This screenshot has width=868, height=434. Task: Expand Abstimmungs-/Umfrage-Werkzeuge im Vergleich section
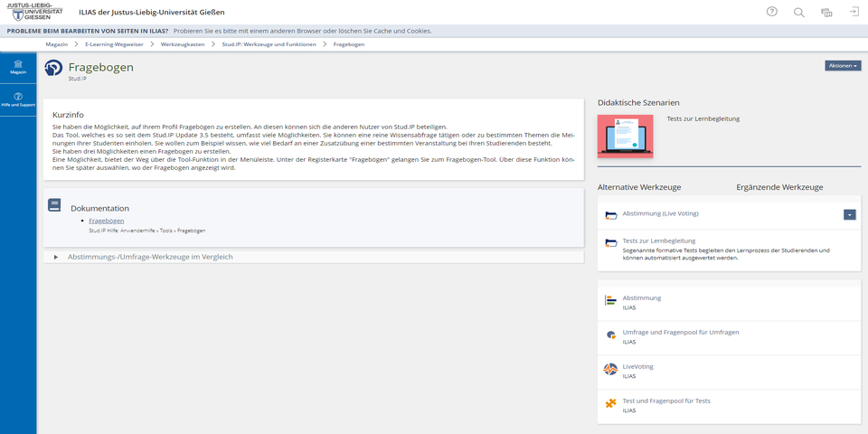(x=314, y=257)
